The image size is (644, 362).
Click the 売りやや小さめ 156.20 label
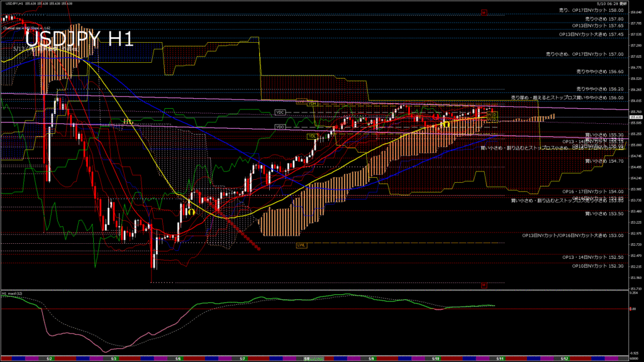[599, 89]
